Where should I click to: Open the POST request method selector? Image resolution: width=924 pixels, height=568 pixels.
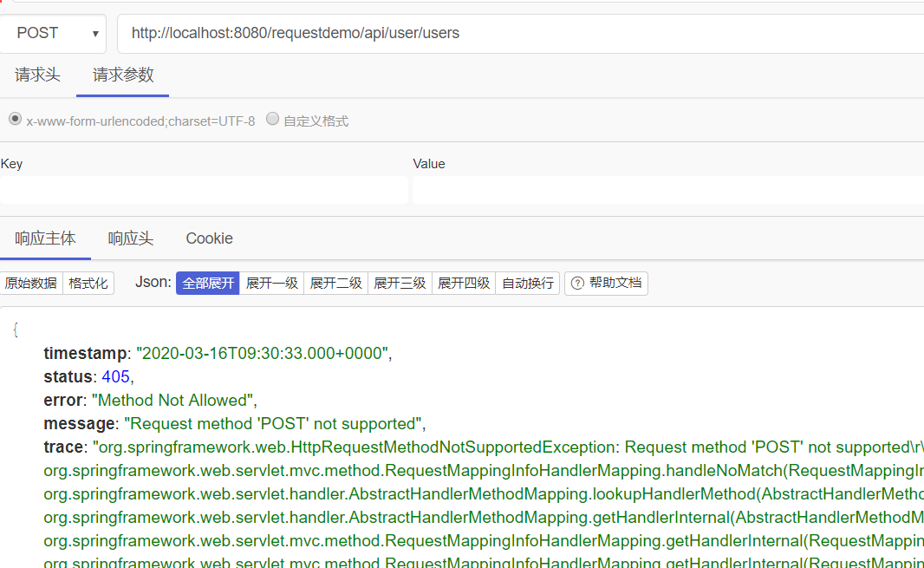click(54, 33)
